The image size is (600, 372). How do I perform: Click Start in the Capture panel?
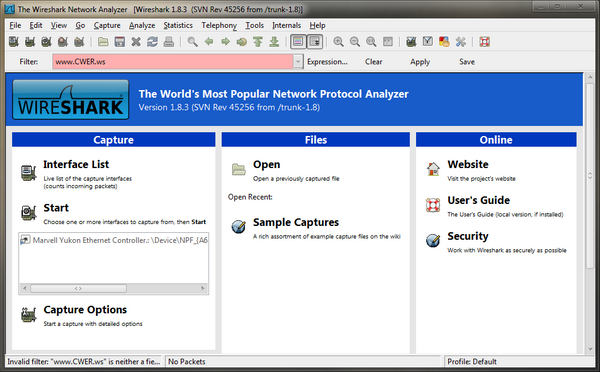coord(56,208)
